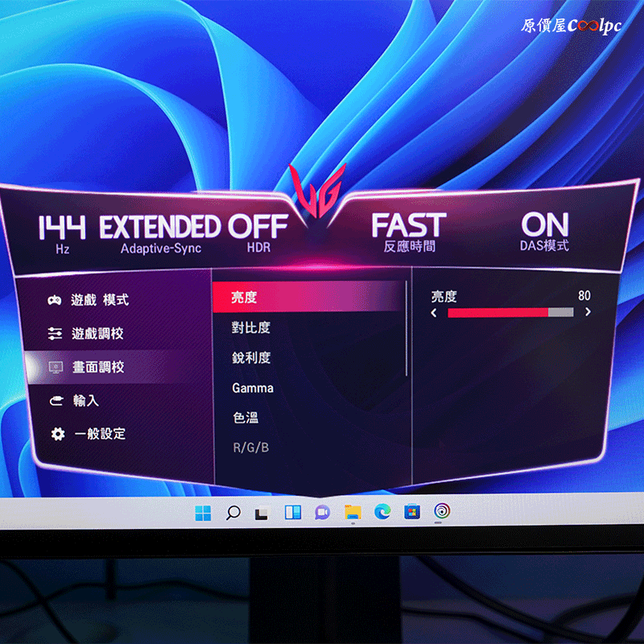This screenshot has height=644, width=644.
Task: Select Gamma option
Action: click(253, 388)
